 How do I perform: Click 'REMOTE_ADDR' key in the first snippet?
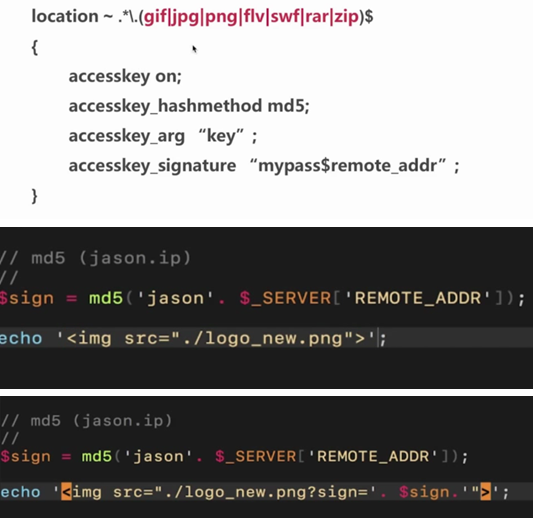(x=418, y=298)
